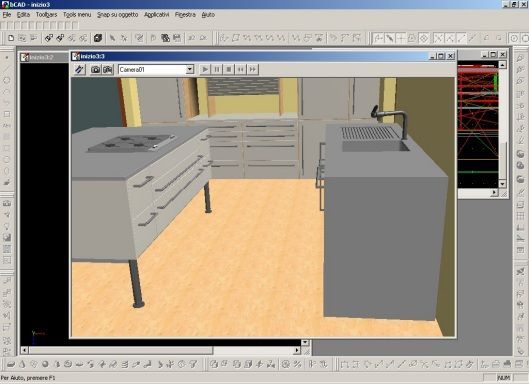The height and width of the screenshot is (384, 529).
Task: Open the Toolbars menu
Action: (x=46, y=15)
